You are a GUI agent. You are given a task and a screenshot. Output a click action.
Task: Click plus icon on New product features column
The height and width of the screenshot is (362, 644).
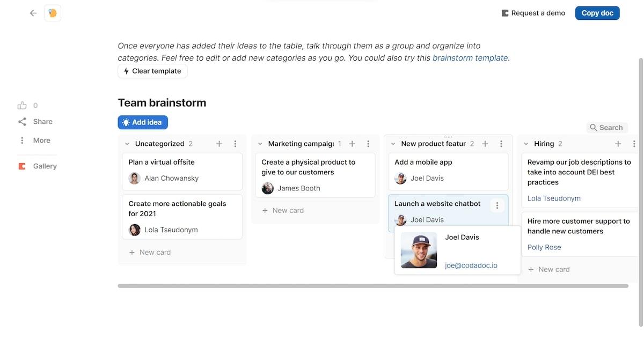coord(485,144)
